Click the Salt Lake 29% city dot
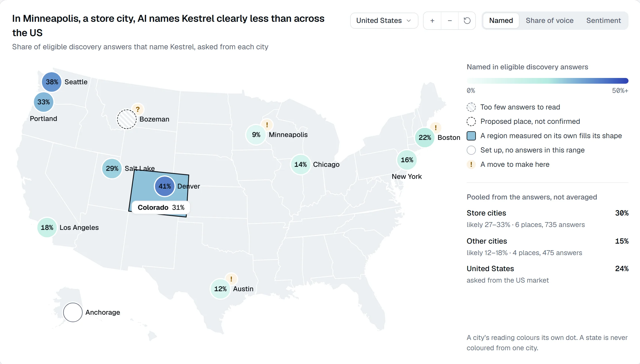640x364 pixels. [x=112, y=169]
